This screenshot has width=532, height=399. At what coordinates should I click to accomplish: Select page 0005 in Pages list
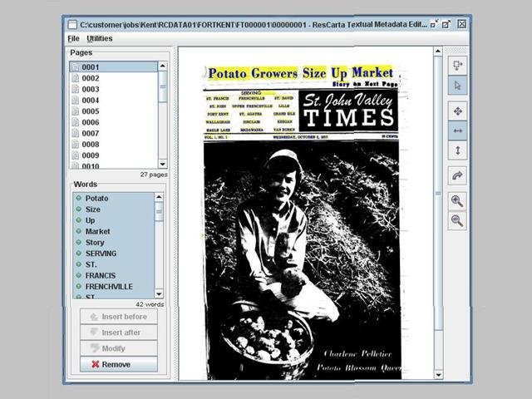(90, 111)
